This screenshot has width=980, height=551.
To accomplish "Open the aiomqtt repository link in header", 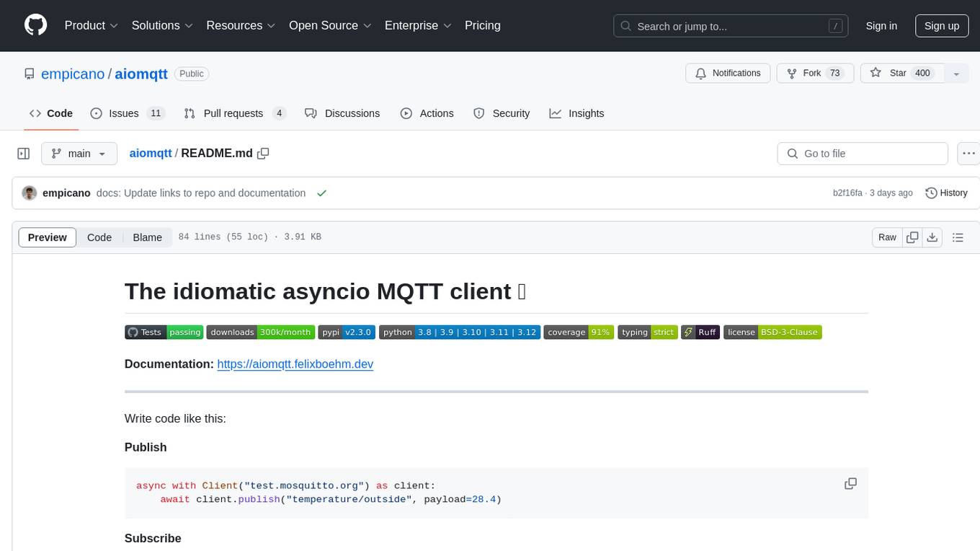I will (x=141, y=74).
